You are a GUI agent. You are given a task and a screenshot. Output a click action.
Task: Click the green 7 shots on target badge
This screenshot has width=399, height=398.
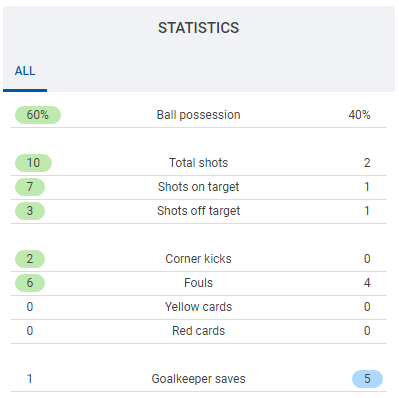pyautogui.click(x=30, y=187)
